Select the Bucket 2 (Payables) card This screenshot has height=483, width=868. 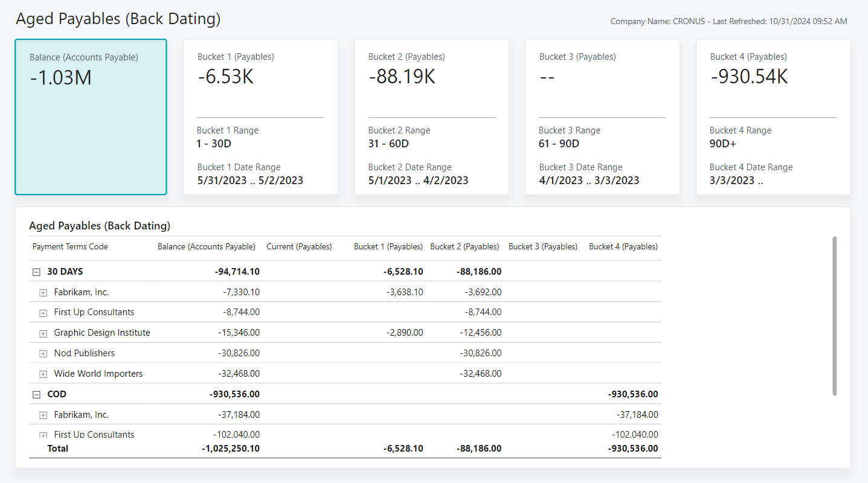pos(431,117)
